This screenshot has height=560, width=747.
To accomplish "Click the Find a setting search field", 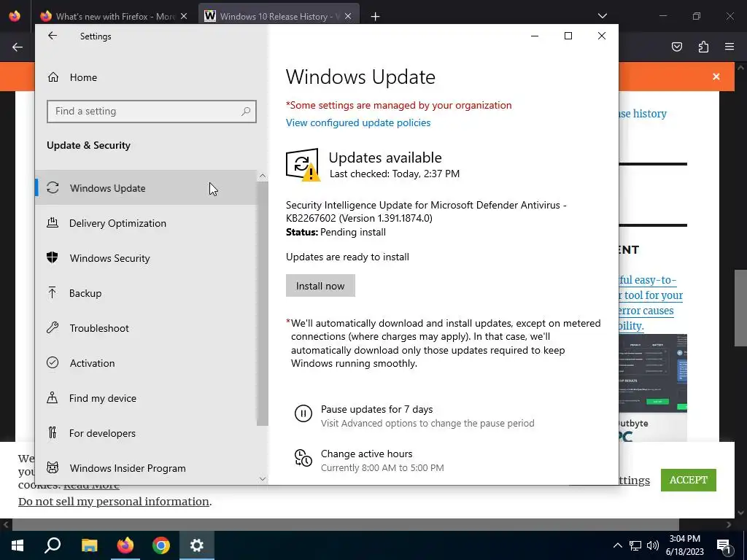I will tap(152, 112).
